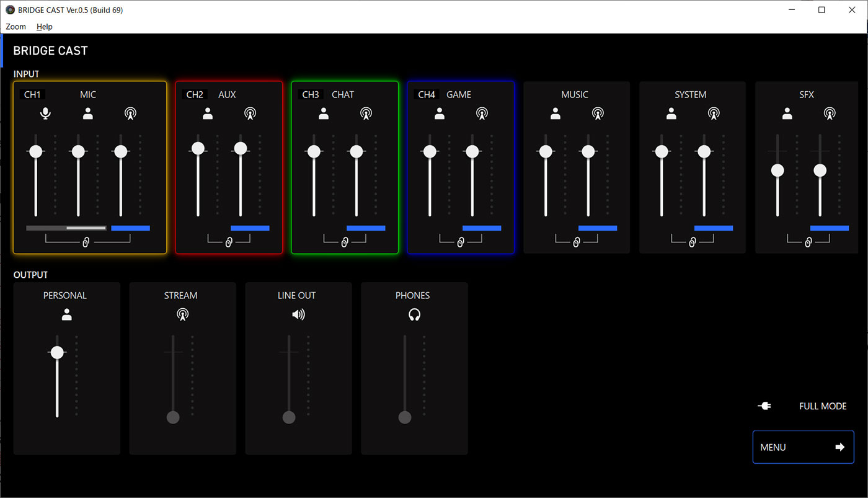Click the stream broadcast icon in AUX channel
868x498 pixels.
pos(250,113)
